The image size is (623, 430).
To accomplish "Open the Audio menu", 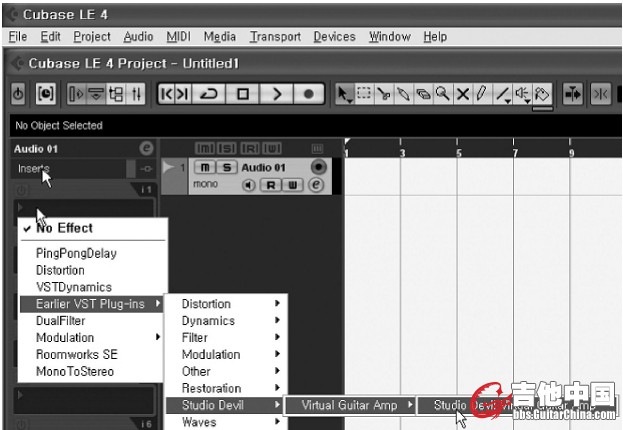I will [x=138, y=37].
